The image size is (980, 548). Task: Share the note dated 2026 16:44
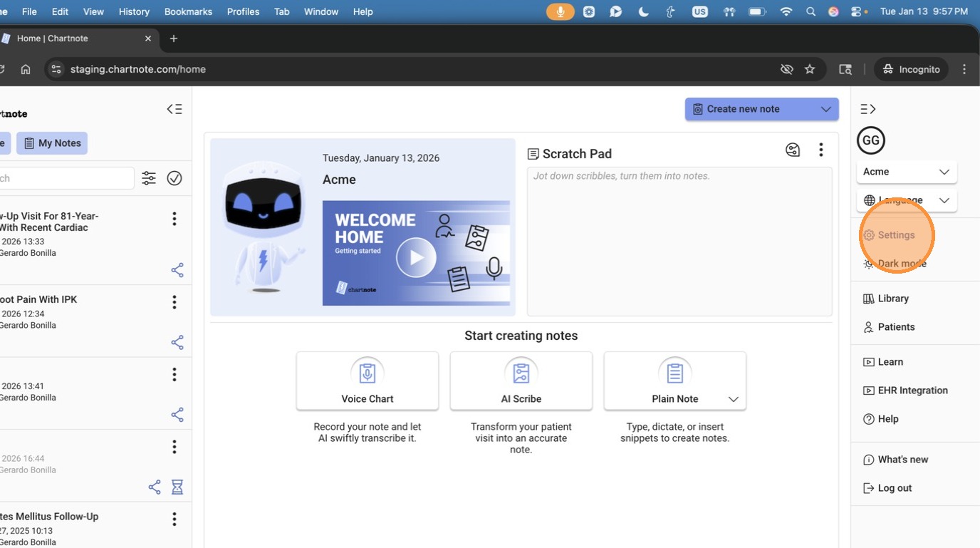point(155,487)
